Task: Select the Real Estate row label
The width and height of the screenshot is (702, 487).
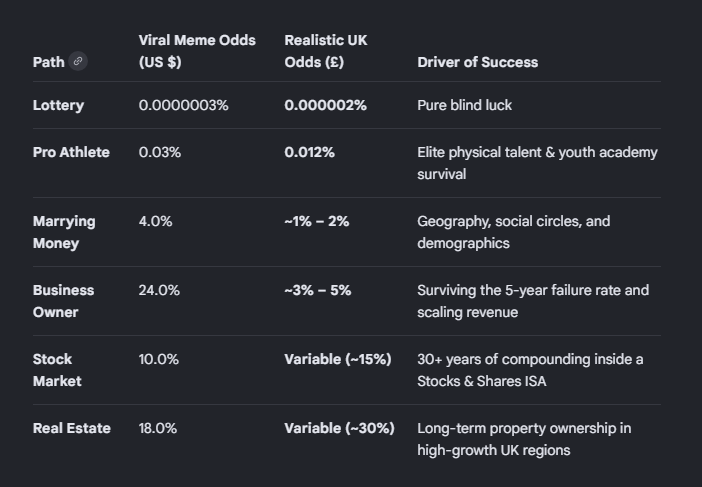Action: 72,428
